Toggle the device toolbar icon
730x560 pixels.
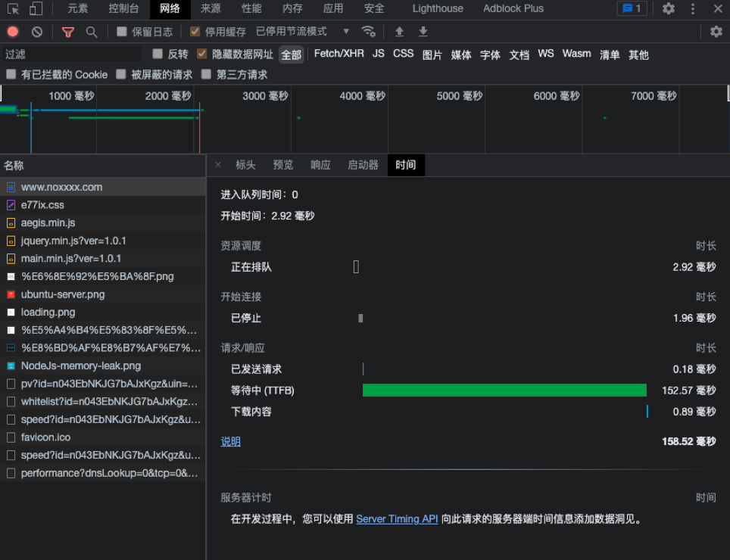click(x=36, y=9)
